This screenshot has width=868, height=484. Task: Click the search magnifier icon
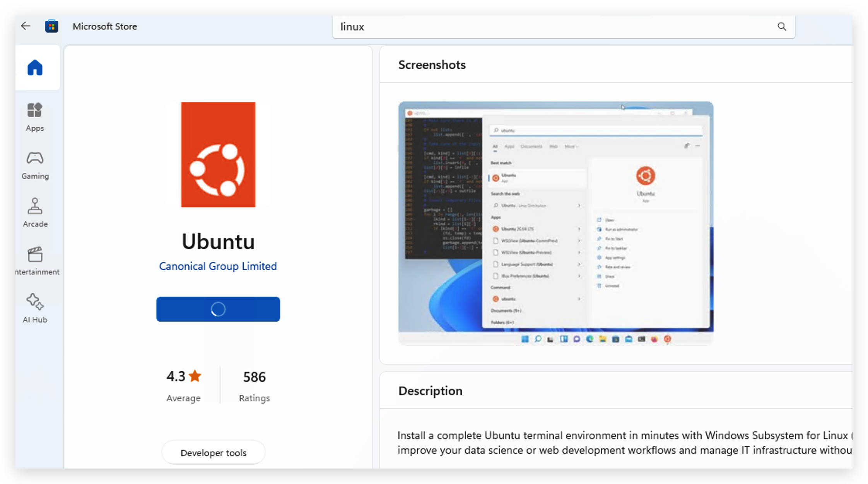pos(782,26)
